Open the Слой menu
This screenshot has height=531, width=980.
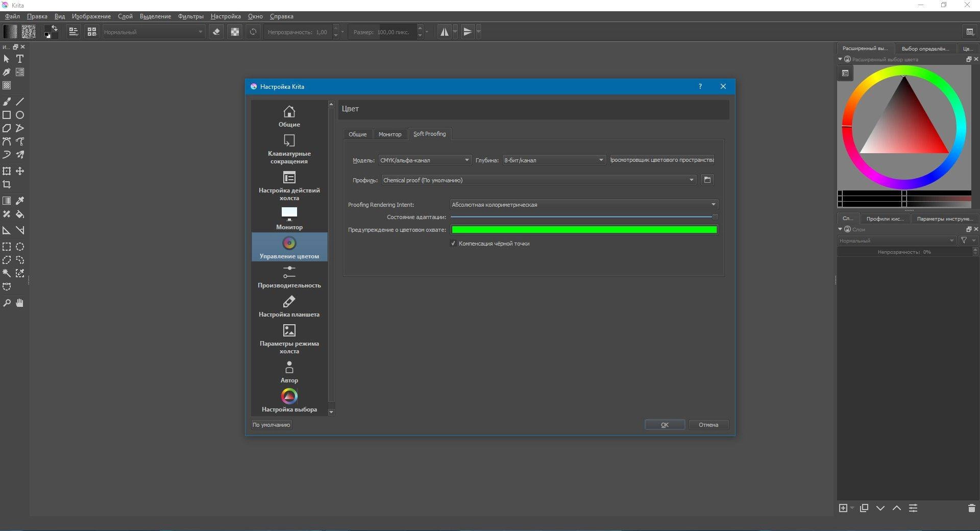pos(125,16)
